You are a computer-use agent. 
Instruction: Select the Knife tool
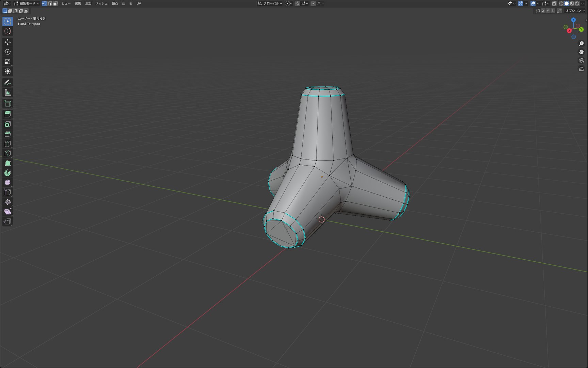[7, 153]
